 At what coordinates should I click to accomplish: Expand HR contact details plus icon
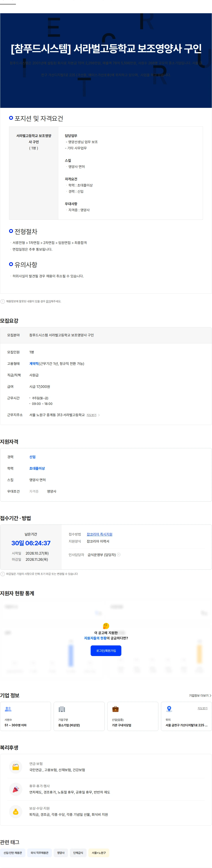point(118,554)
